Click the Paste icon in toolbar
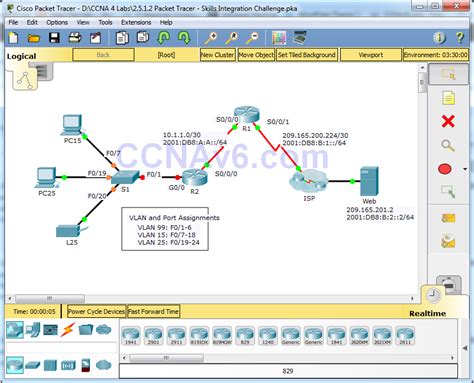Screen dimensions: 474x383 pyautogui.click(x=143, y=38)
